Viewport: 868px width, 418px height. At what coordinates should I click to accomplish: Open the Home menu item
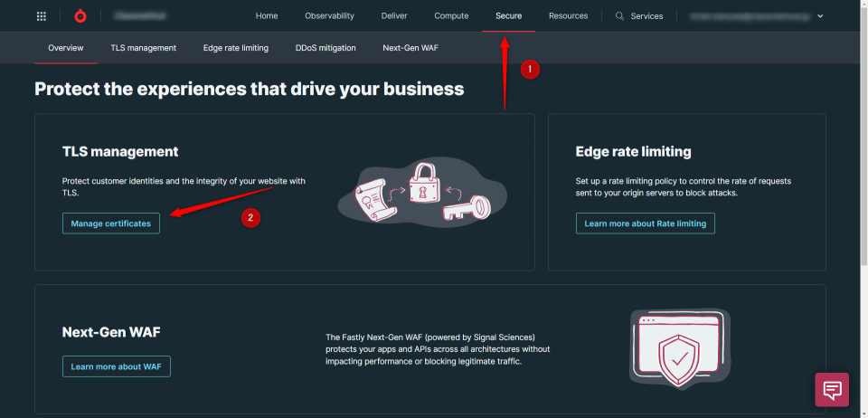(x=267, y=16)
